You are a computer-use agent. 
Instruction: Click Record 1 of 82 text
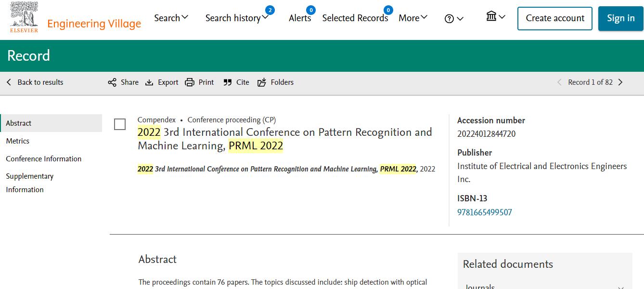[x=590, y=82]
